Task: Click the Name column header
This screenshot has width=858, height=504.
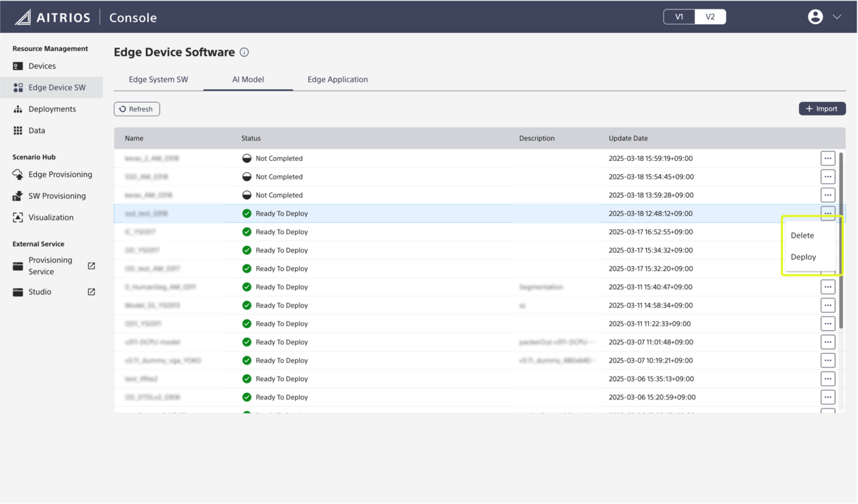Action: click(x=134, y=138)
